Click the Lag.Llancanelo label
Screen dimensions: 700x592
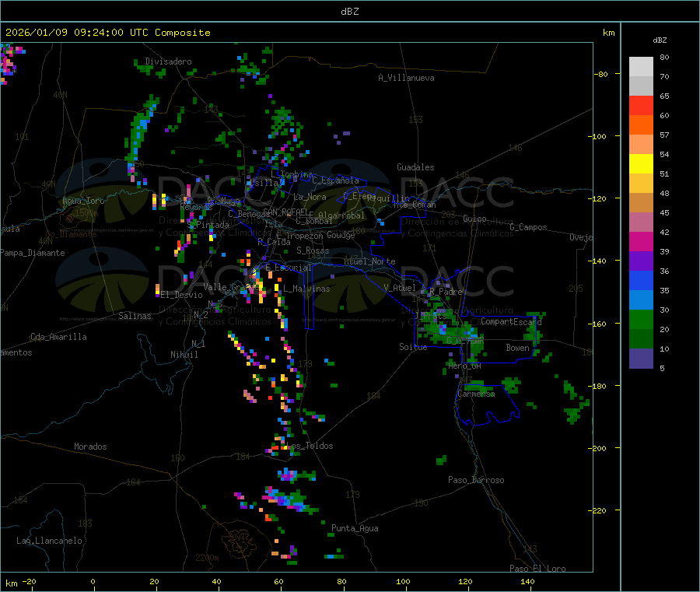(50, 541)
